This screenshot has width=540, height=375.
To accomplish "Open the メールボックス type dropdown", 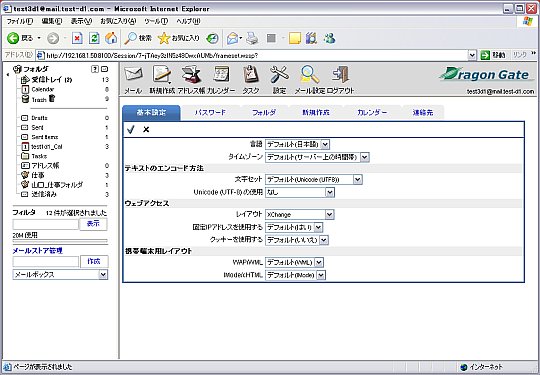I will (x=60, y=274).
